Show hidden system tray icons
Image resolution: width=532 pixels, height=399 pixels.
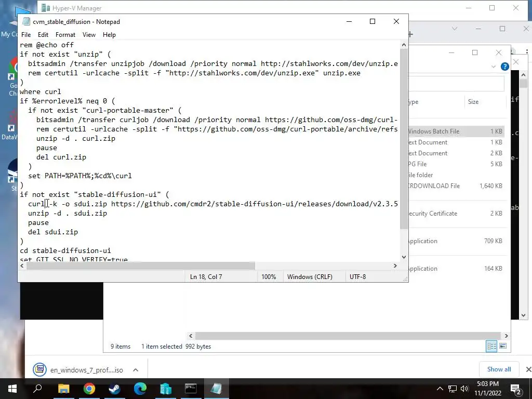pyautogui.click(x=440, y=389)
